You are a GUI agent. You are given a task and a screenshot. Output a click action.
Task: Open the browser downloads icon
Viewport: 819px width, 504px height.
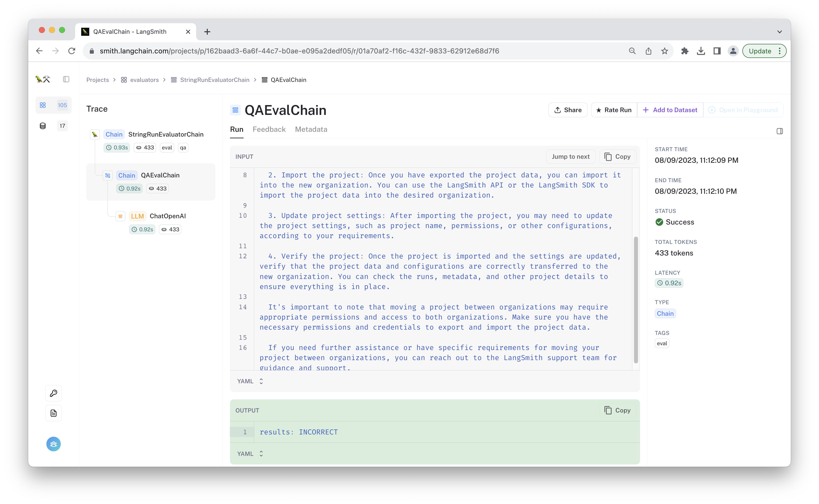[x=701, y=51]
